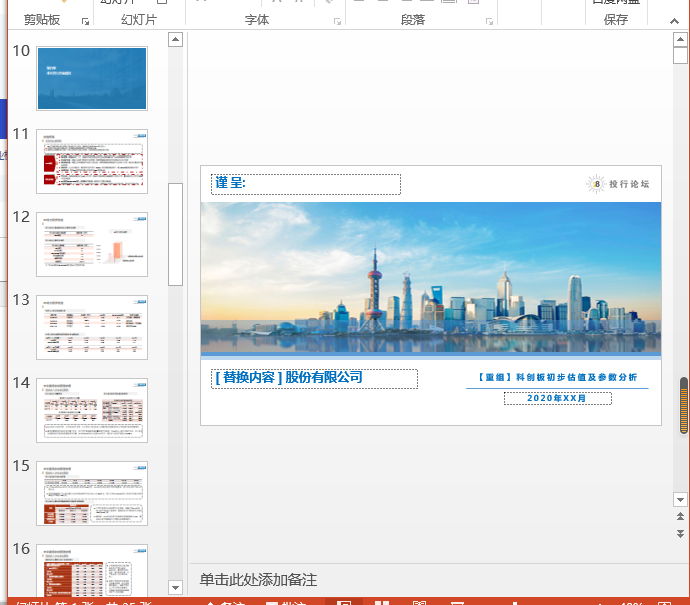
Task: Click the thumbnail pane scroll-up arrow
Action: [x=176, y=40]
